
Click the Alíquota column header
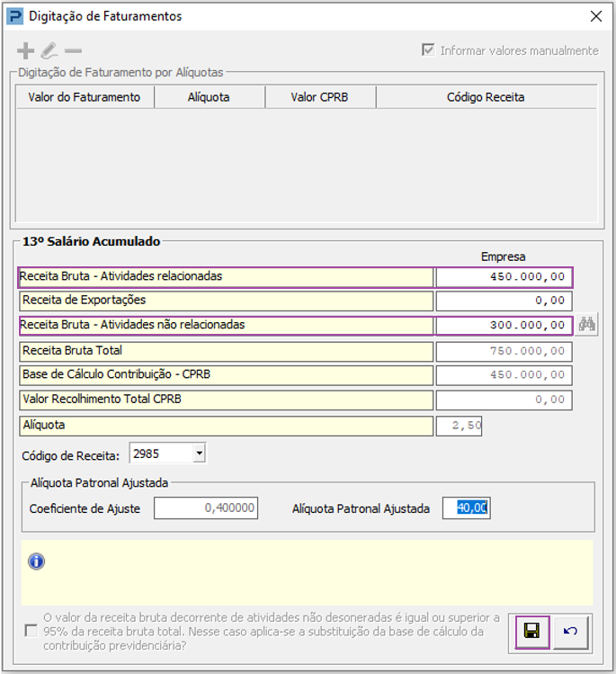tap(210, 97)
